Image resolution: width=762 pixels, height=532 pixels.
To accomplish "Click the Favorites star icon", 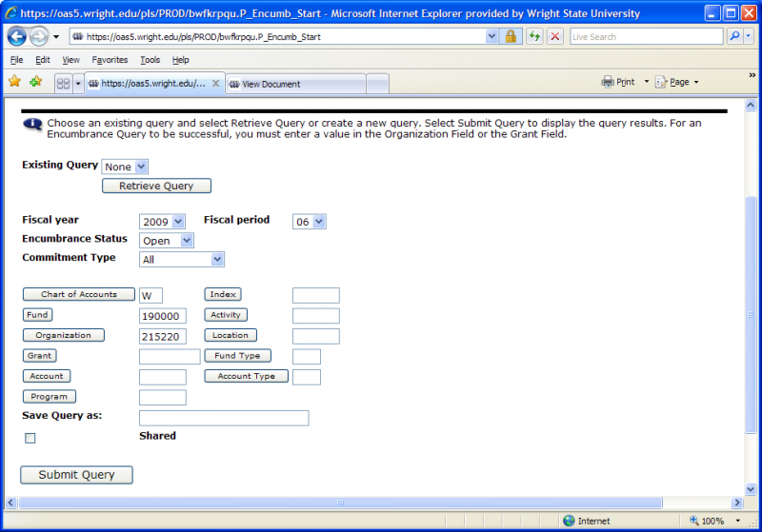I will click(14, 82).
